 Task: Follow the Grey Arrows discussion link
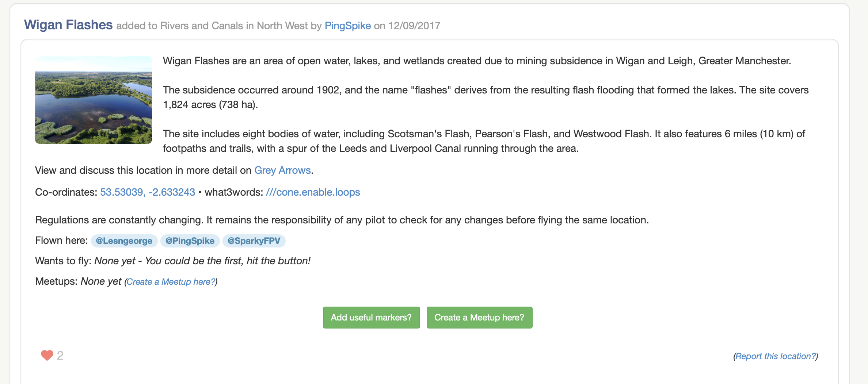282,170
